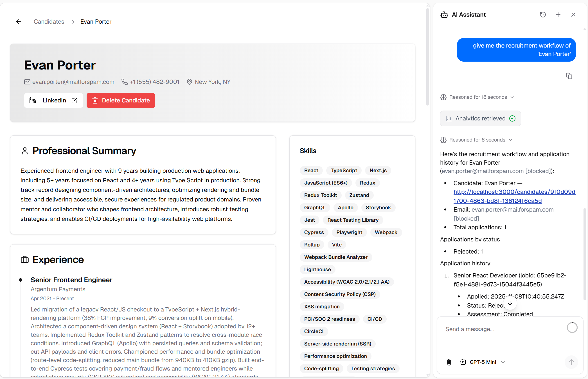
Task: Click the main page vertical scrollbar
Action: (427, 56)
